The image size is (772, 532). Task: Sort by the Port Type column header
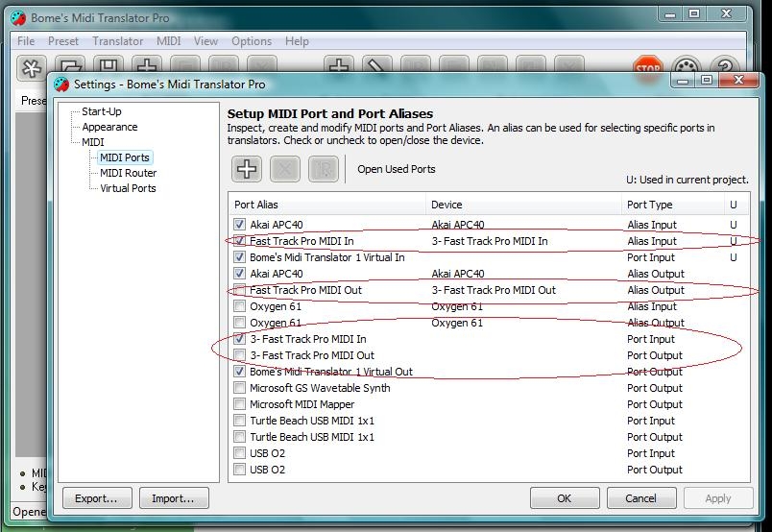coord(650,205)
